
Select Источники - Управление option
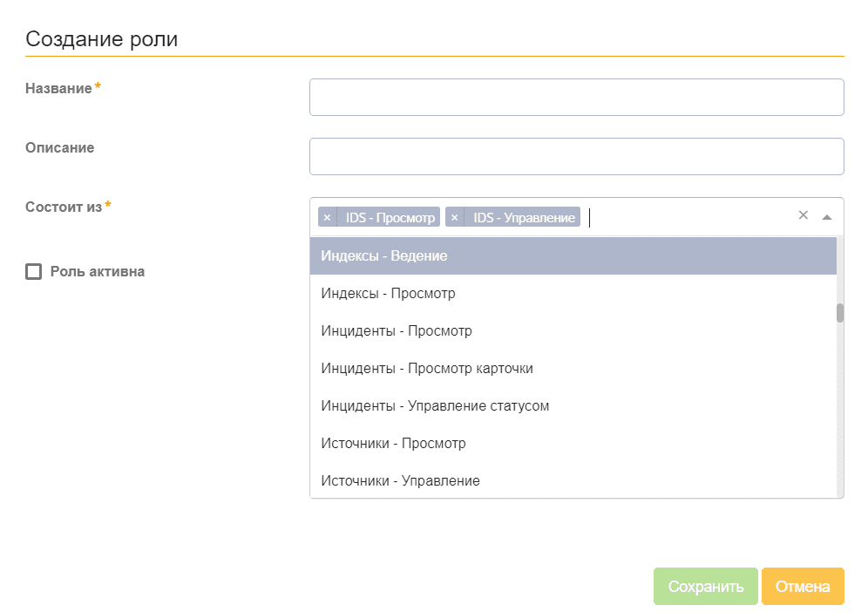[x=400, y=481]
